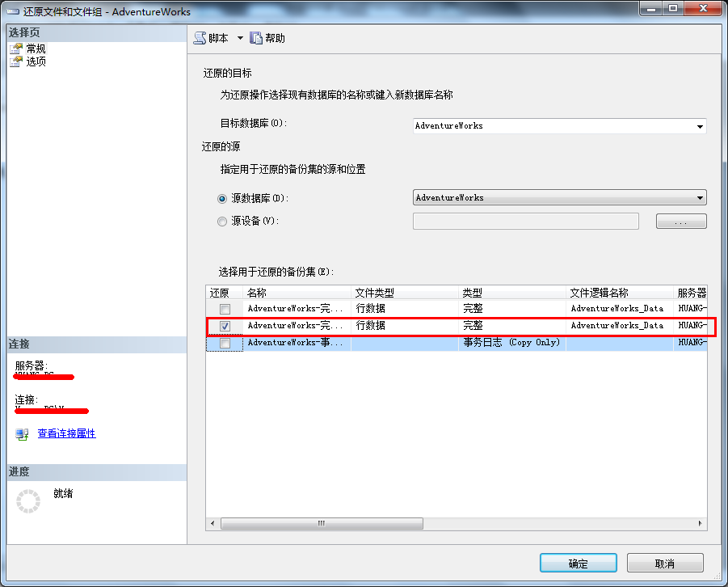Click the 确定 button
The image size is (728, 587).
pyautogui.click(x=578, y=562)
